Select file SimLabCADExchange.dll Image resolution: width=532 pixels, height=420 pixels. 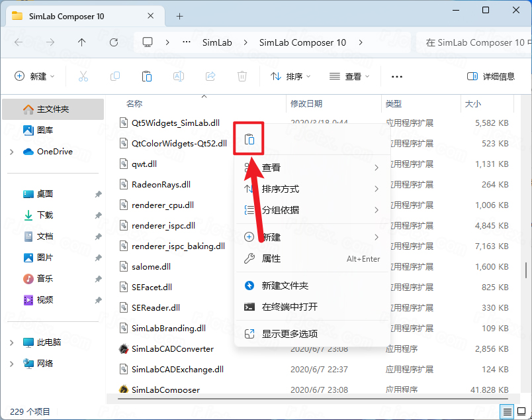pyautogui.click(x=177, y=370)
